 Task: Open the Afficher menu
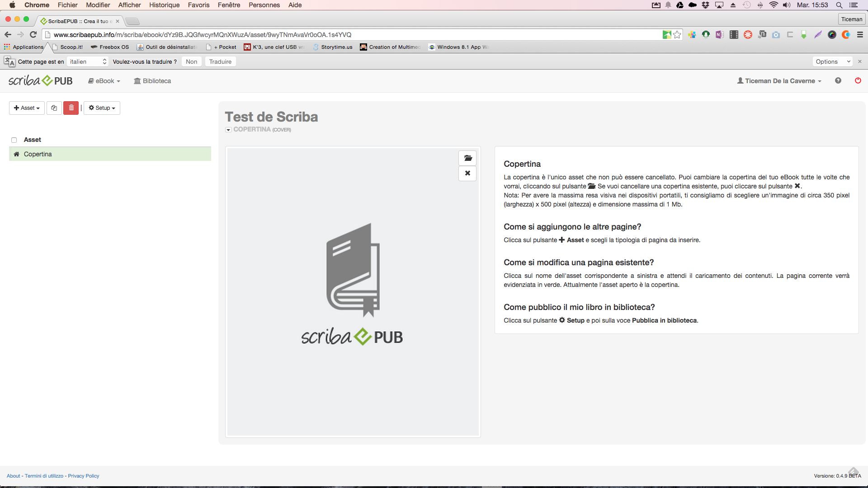130,5
